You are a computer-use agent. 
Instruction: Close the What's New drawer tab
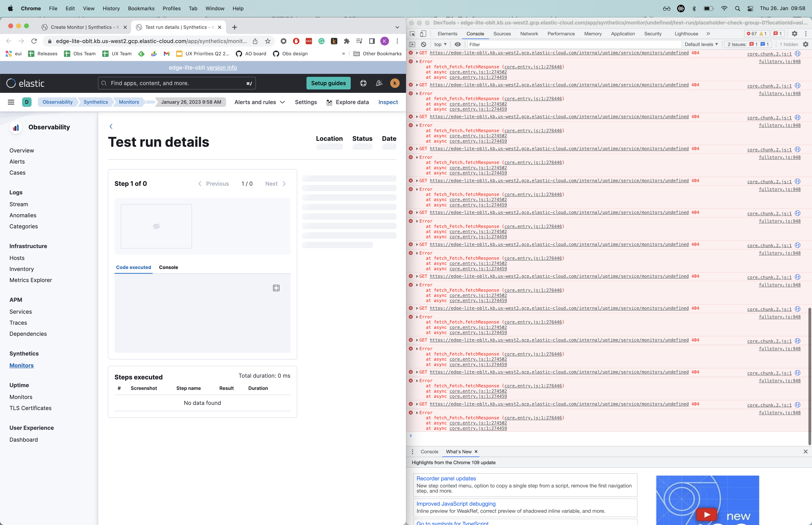[476, 452]
